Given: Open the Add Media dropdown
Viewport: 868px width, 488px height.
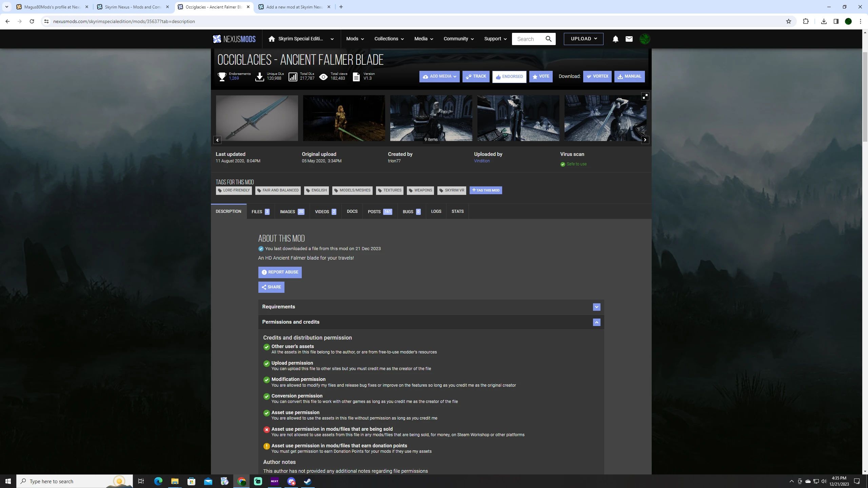Looking at the screenshot, I should 439,77.
